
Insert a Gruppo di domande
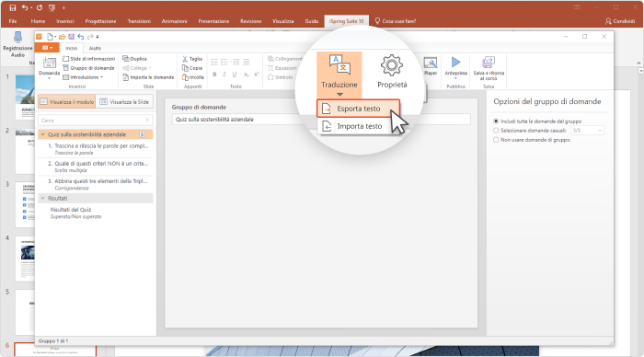point(88,68)
